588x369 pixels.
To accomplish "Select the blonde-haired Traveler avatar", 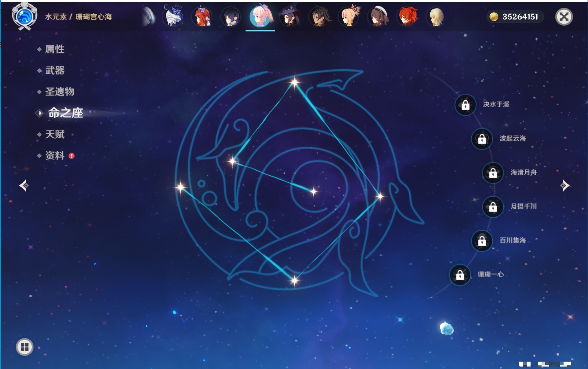I will coord(436,17).
